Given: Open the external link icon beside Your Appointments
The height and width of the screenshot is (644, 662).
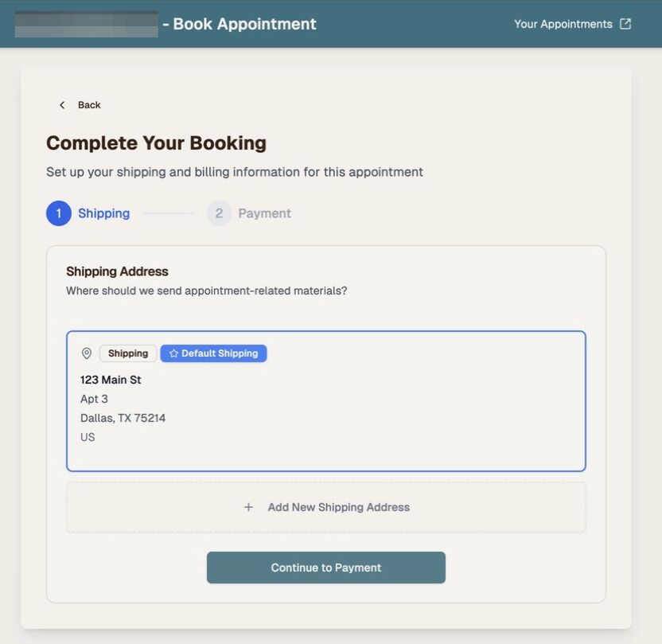Looking at the screenshot, I should (x=625, y=24).
